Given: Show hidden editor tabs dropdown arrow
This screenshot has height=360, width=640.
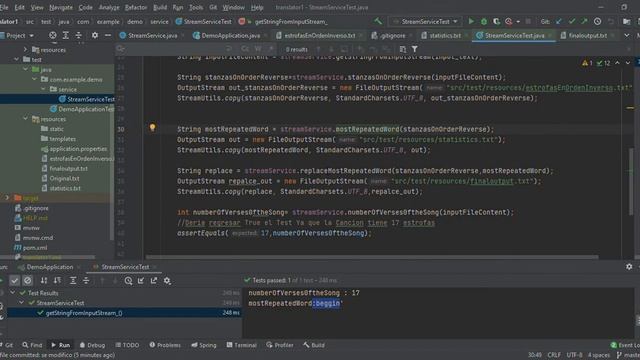Looking at the screenshot, I should 627,36.
